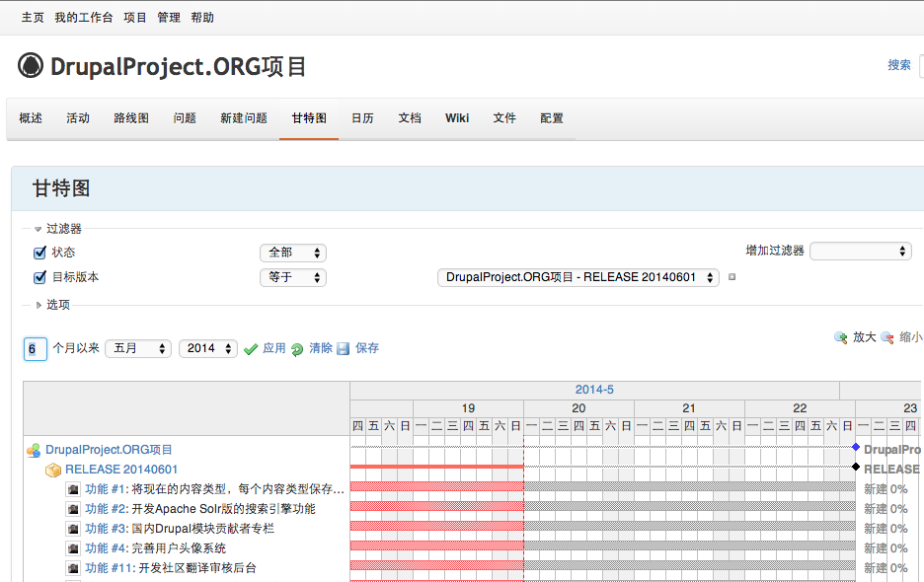
Task: Click the avatar icon for 功能 #2
Action: [73, 509]
